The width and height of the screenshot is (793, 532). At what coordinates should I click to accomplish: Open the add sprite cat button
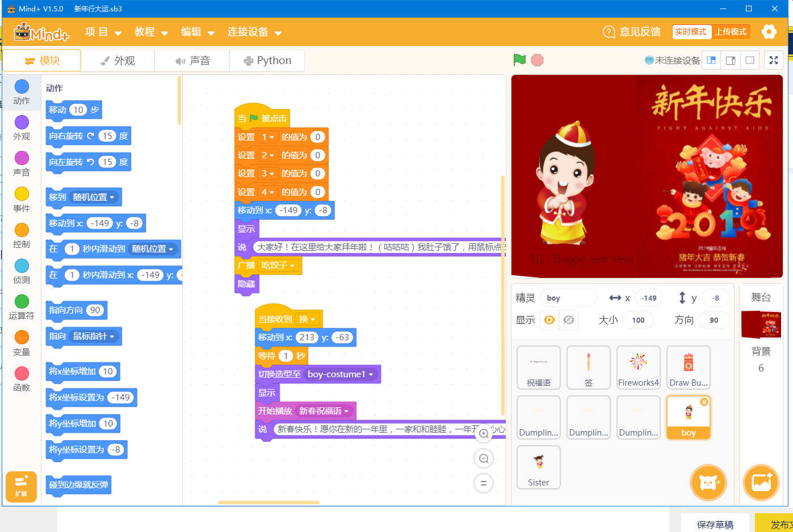[x=708, y=483]
